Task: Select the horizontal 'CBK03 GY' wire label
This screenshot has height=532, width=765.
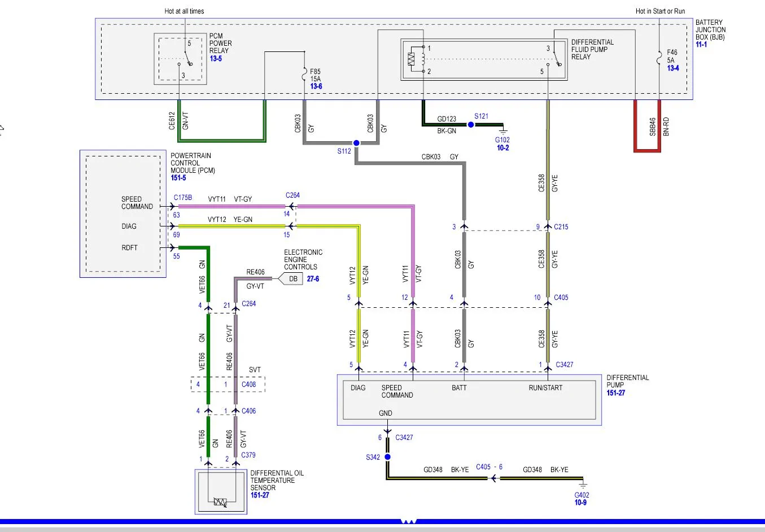Action: [440, 157]
